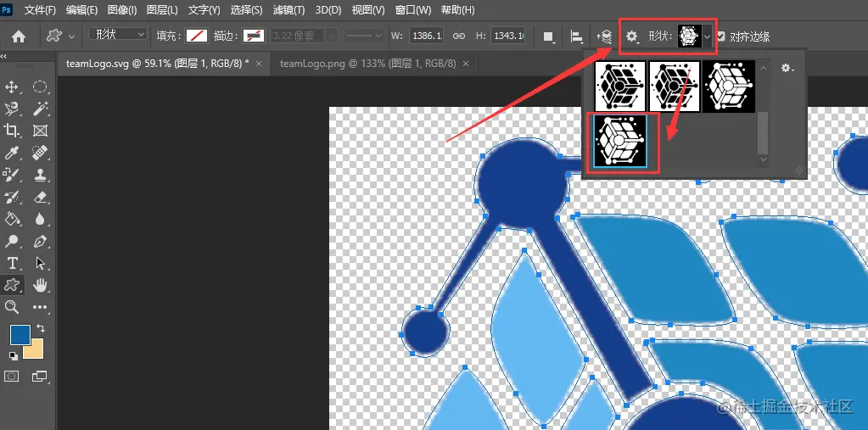Viewport: 868px width, 430px height.
Task: Select the Frame tool
Action: (40, 131)
